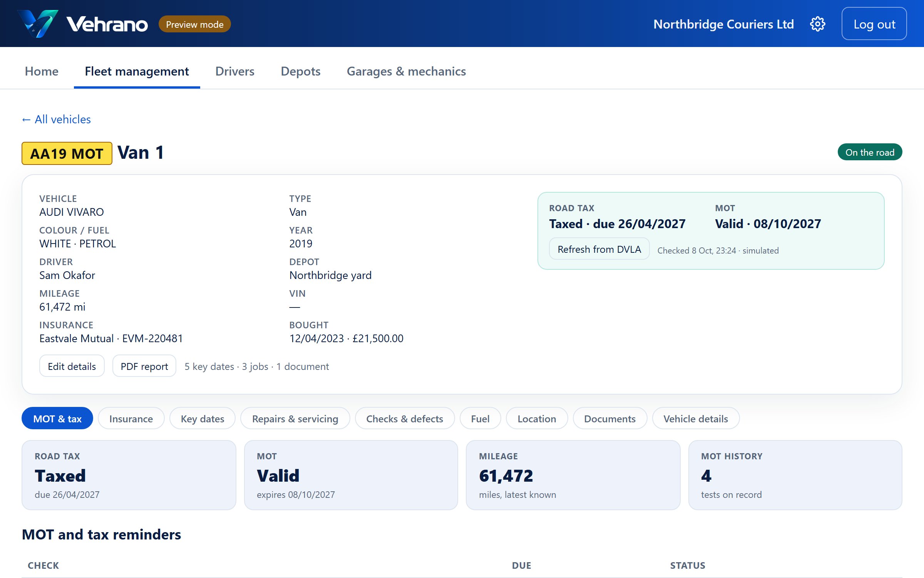Click the MOT Valid summary card
Image resolution: width=924 pixels, height=578 pixels.
tap(351, 475)
